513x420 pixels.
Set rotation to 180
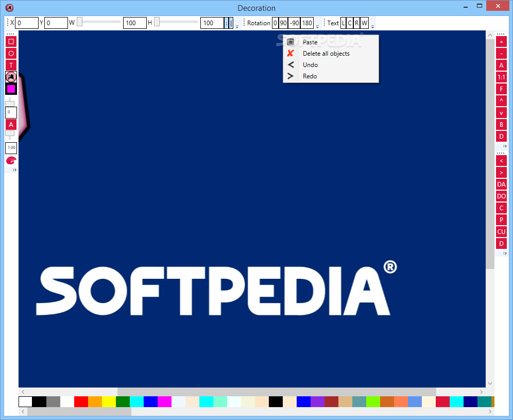point(307,23)
